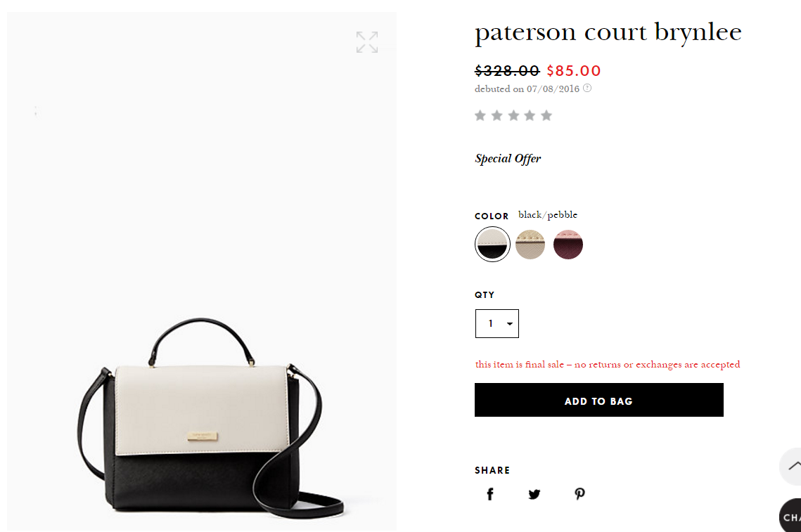Select the beige tan color swatch
The height and width of the screenshot is (532, 801).
coord(530,244)
